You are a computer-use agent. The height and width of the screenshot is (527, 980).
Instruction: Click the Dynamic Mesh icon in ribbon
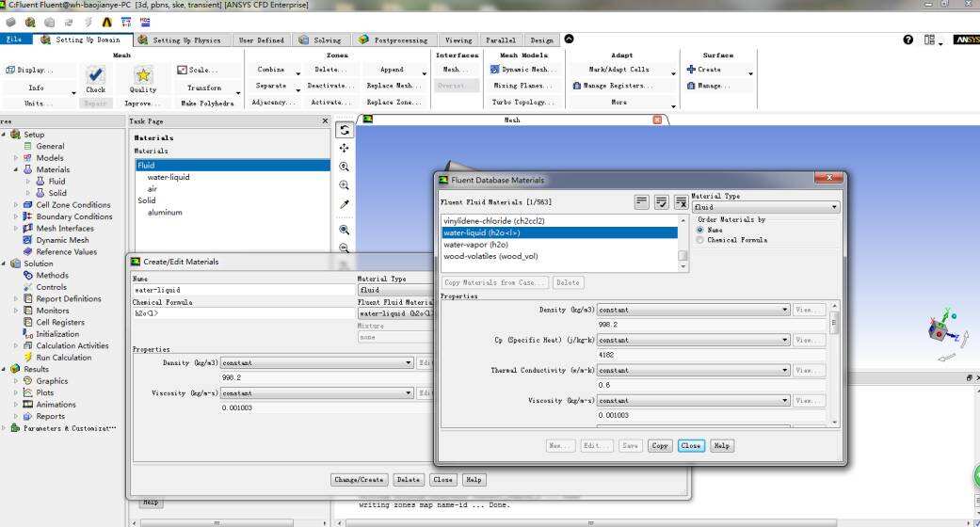(x=494, y=70)
